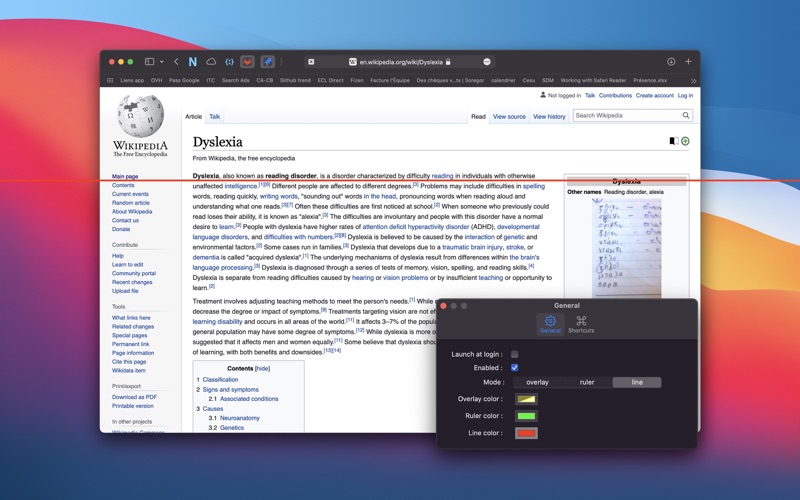800x500 pixels.
Task: Click the Wikipedia globe logo
Action: pos(140,116)
